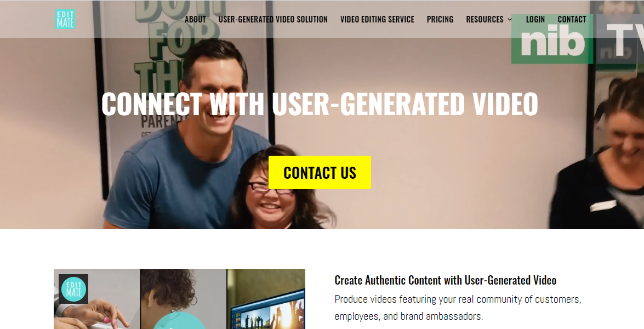Click the green nib logo in the hero video
Screen dimensions: 644x329
552,39
